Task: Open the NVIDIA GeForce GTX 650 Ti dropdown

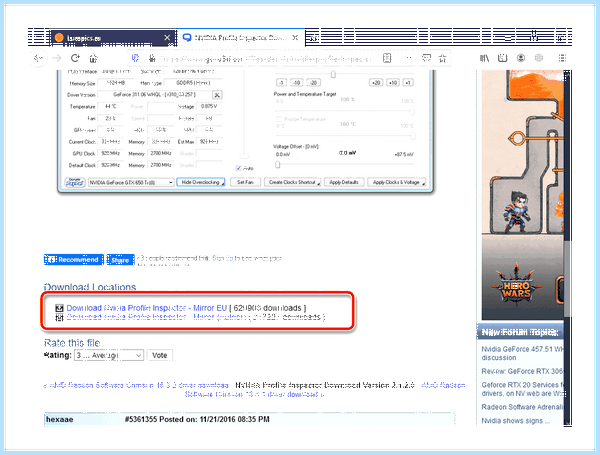Action: pos(131,183)
